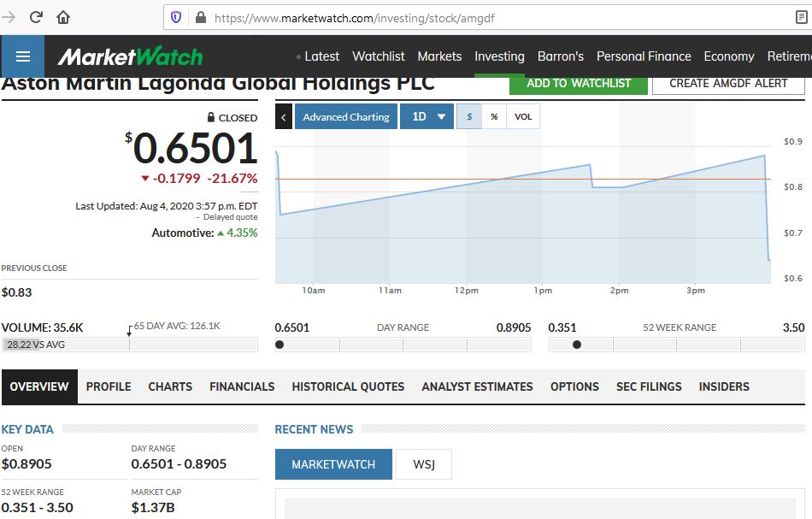This screenshot has width=812, height=519.
Task: Collapse chart with left arrow button
Action: (x=283, y=116)
